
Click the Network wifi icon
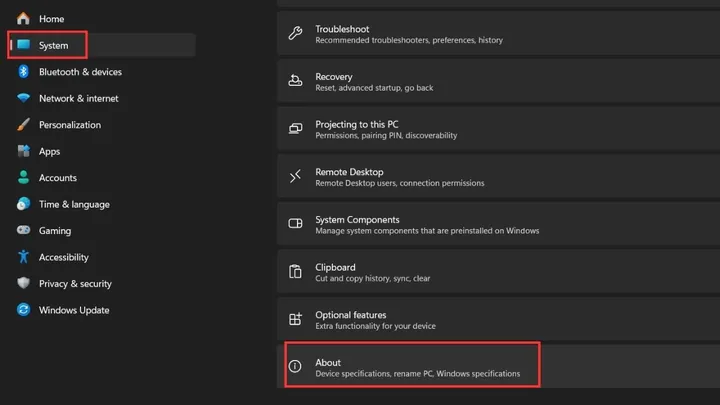[x=23, y=98]
